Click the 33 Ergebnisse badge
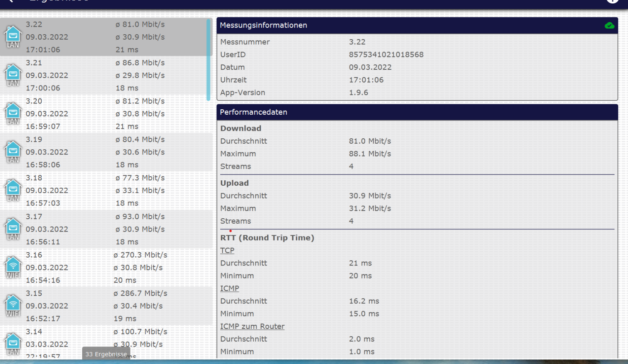The width and height of the screenshot is (628, 364). point(106,354)
